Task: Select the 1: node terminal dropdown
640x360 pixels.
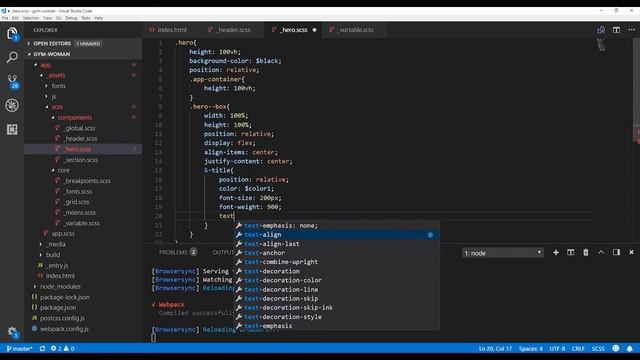Action: click(503, 253)
